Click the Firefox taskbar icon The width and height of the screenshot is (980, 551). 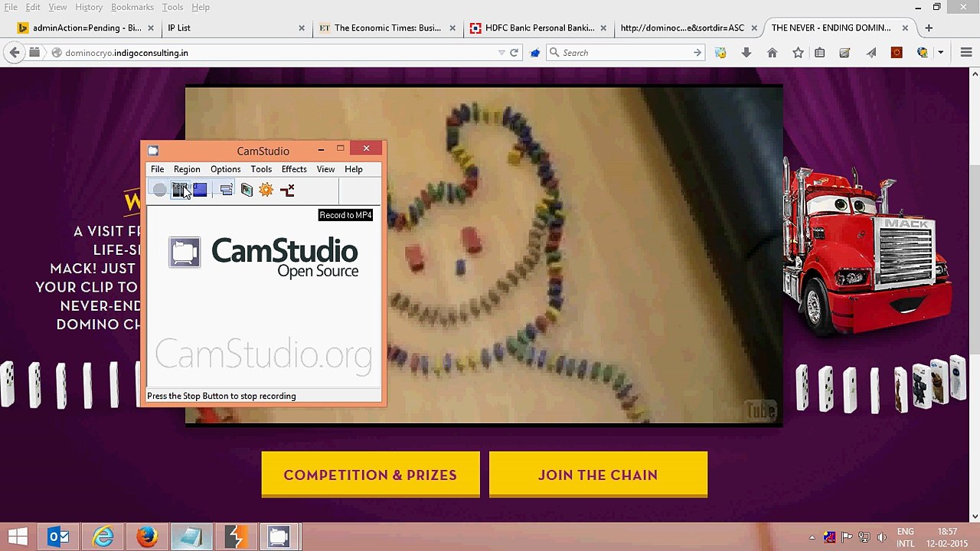[x=147, y=536]
